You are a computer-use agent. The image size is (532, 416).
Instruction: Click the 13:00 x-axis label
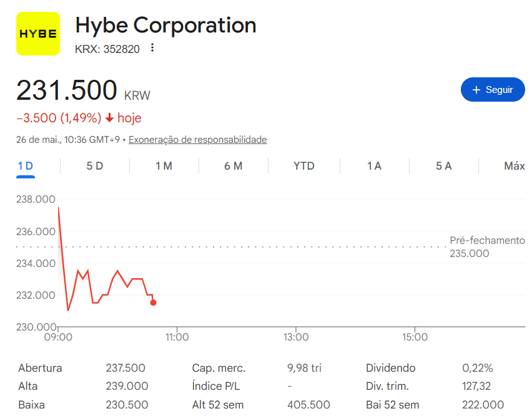click(x=296, y=337)
